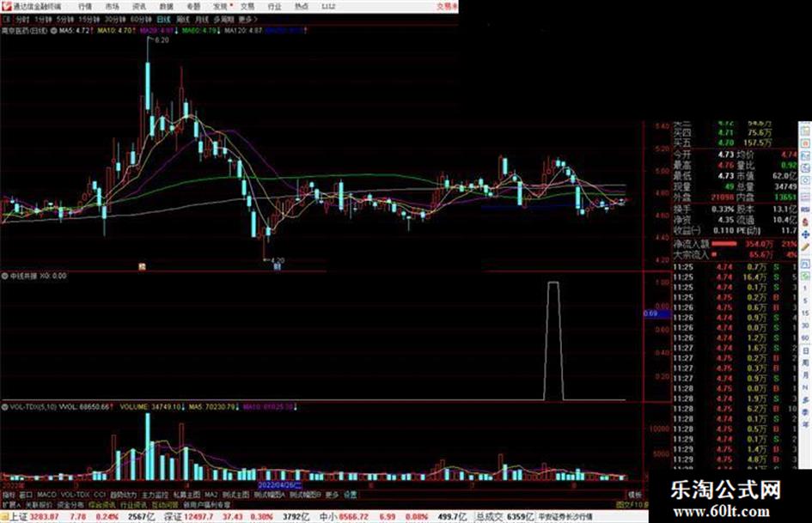Image resolution: width=812 pixels, height=523 pixels.
Task: Click the RSI indicator icon in right sidebar
Action: (x=805, y=210)
